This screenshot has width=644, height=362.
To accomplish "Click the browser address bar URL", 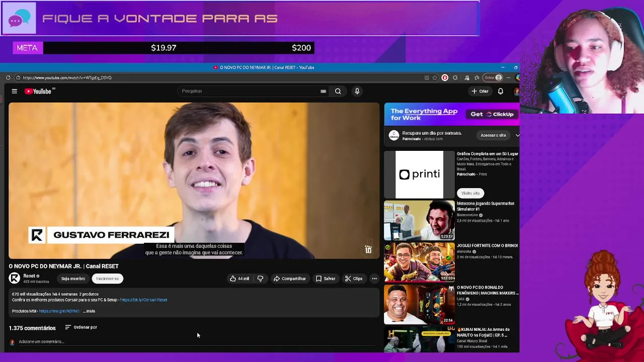I will click(67, 77).
